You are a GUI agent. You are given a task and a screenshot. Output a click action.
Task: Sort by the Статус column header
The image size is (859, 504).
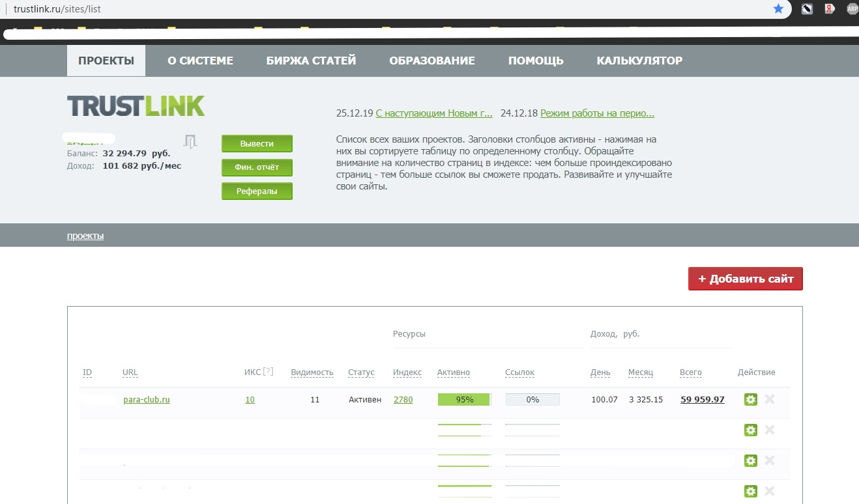[x=361, y=372]
